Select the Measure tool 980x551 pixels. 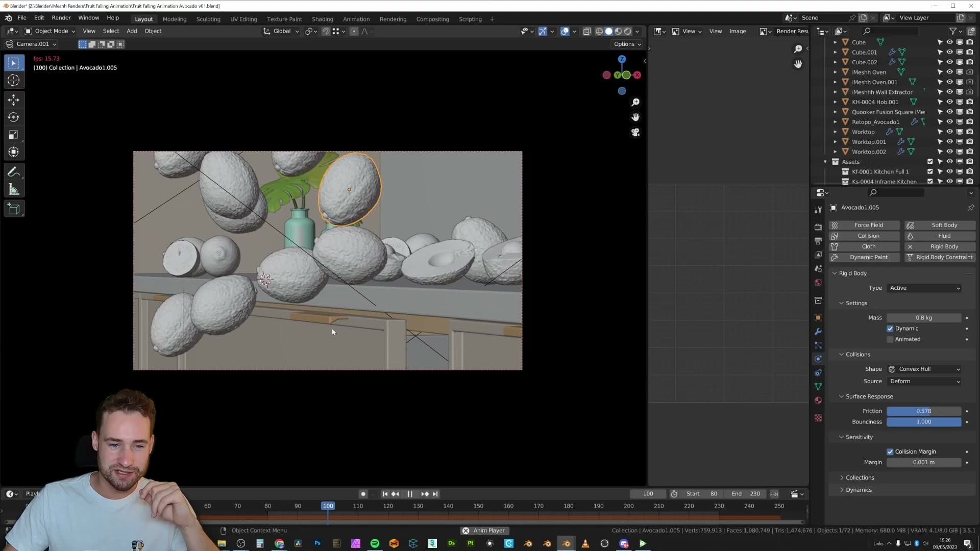click(x=14, y=190)
